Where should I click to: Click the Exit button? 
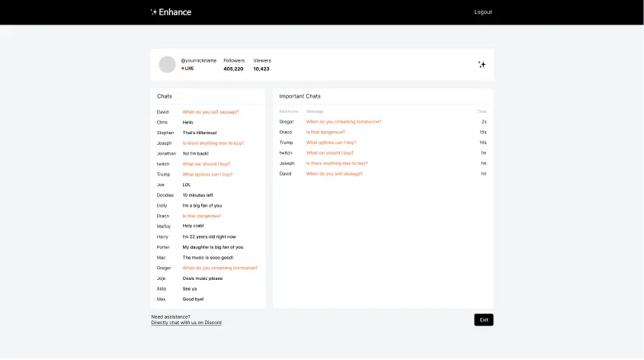pyautogui.click(x=484, y=320)
